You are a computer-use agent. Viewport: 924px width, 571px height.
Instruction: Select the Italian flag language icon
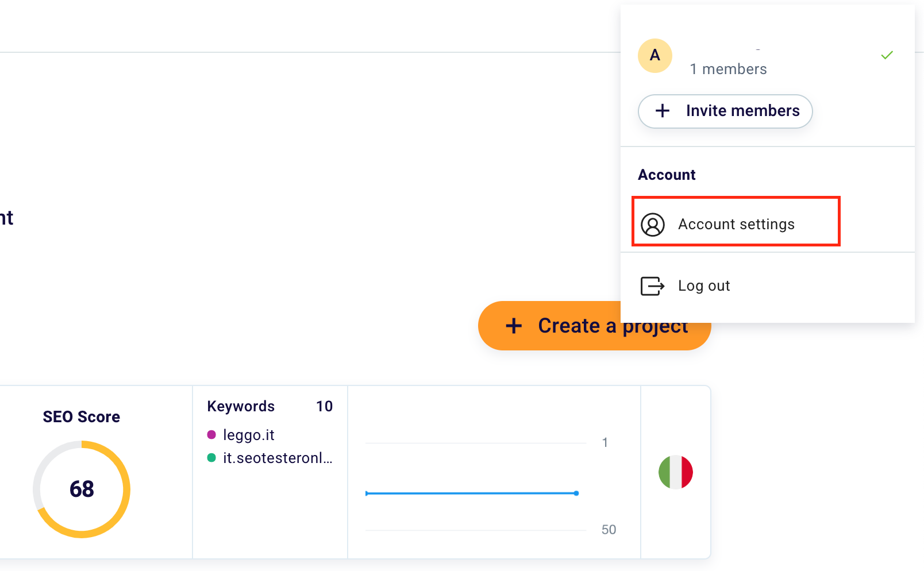[675, 472]
